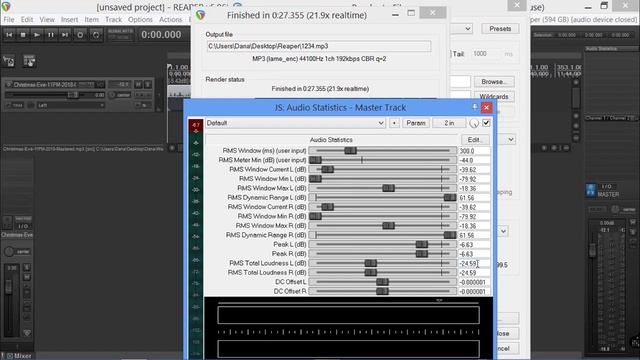Mute the Christmas Eve track in track panel
This screenshot has width=640, height=360.
pyautogui.click(x=138, y=84)
